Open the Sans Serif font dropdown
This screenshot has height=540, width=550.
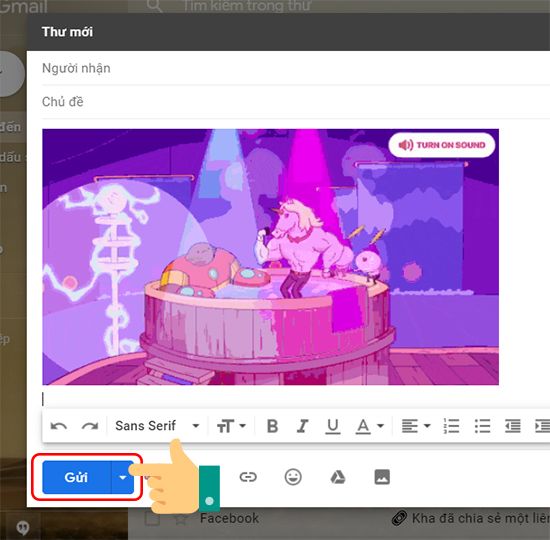pyautogui.click(x=157, y=426)
